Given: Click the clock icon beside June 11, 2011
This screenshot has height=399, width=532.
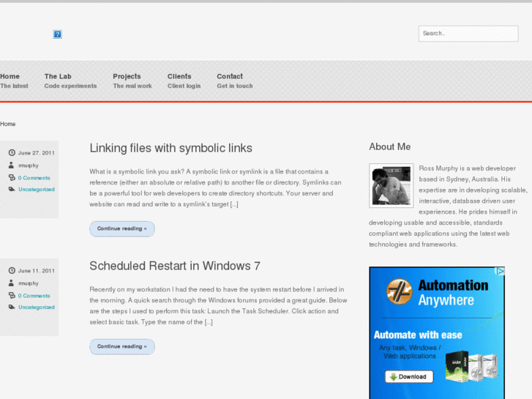Looking at the screenshot, I should (x=12, y=271).
